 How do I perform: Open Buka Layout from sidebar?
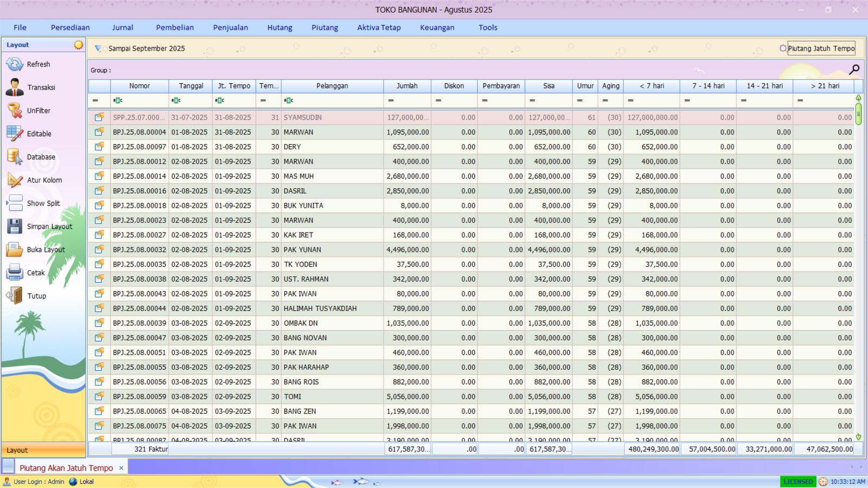[x=14, y=249]
